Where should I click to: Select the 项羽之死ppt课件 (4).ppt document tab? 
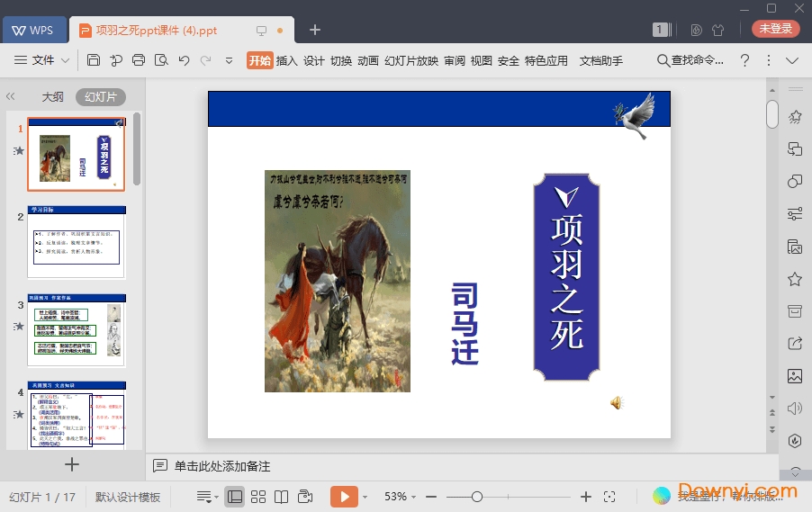[157, 30]
